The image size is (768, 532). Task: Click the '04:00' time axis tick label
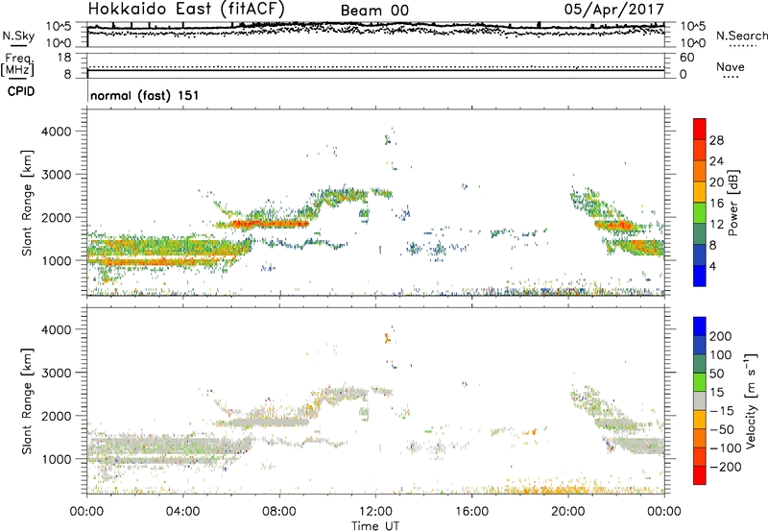click(x=183, y=512)
